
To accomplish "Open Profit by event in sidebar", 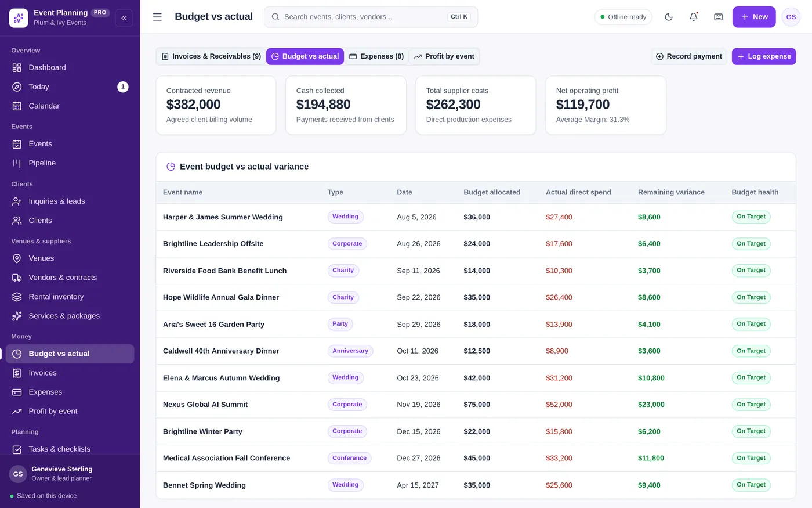I will click(x=70, y=411).
